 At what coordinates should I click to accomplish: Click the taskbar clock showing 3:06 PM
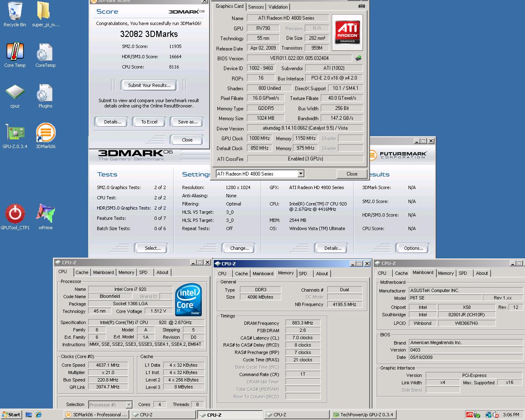pyautogui.click(x=511, y=415)
